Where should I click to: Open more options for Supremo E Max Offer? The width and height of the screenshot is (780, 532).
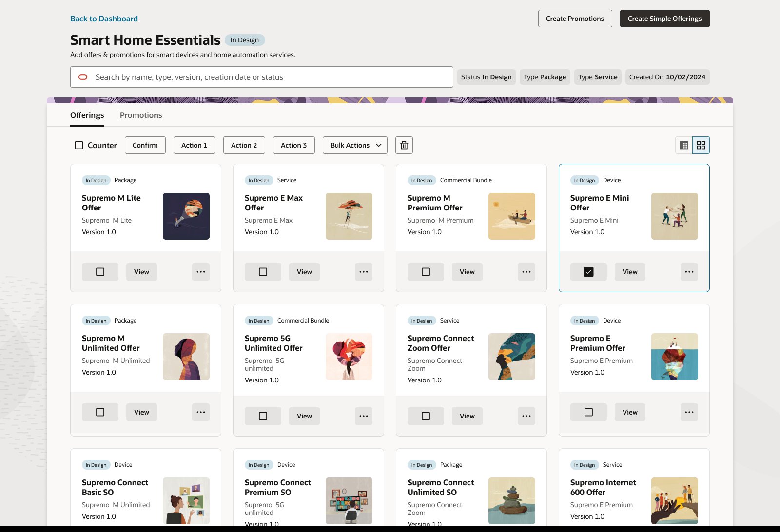tap(364, 272)
